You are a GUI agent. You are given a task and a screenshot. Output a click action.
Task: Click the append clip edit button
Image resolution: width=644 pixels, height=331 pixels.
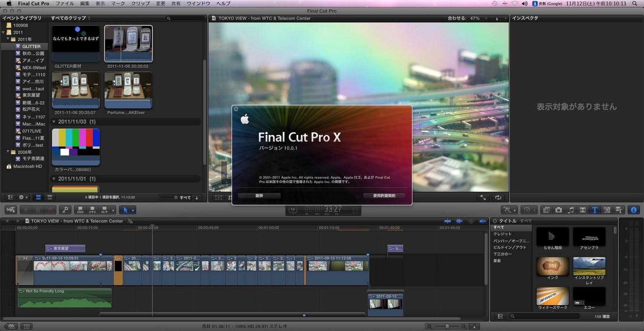coord(105,210)
